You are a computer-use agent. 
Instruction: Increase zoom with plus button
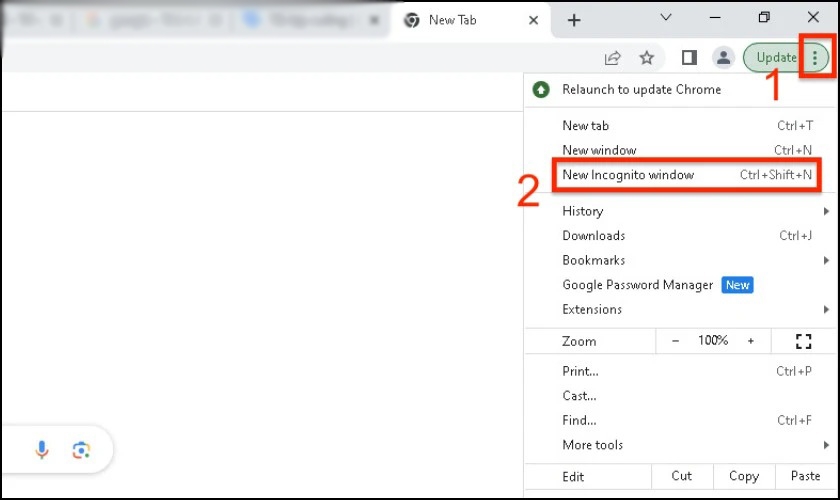[x=751, y=341]
